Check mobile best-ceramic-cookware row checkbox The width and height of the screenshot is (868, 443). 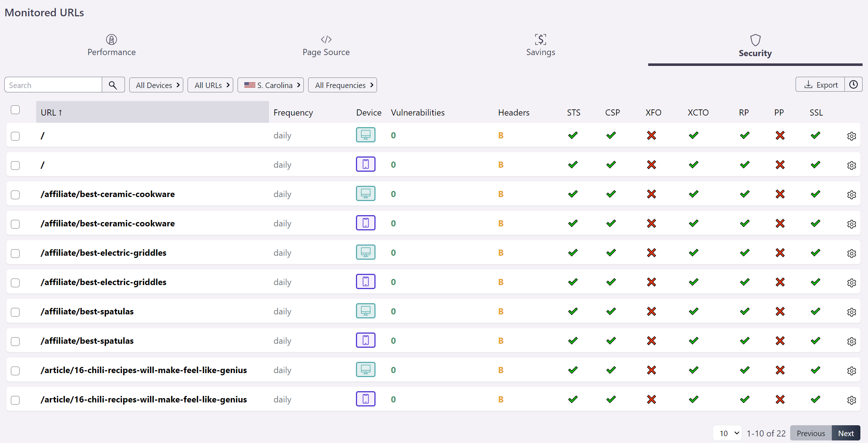(x=15, y=224)
